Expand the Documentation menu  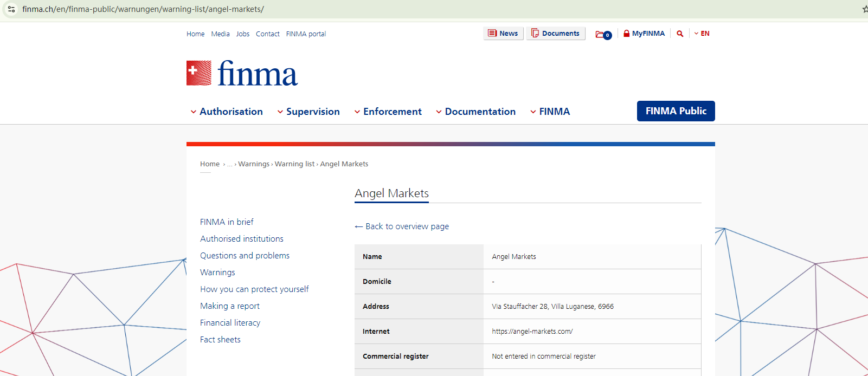475,112
